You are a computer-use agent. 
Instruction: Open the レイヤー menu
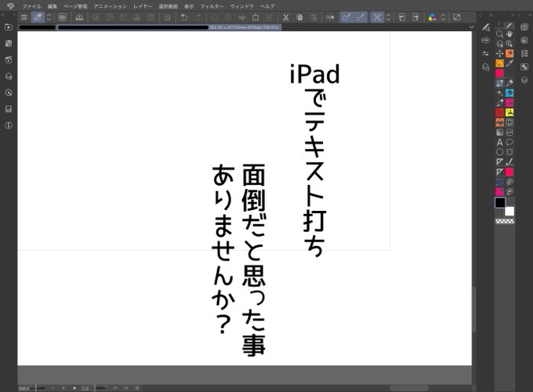(143, 6)
